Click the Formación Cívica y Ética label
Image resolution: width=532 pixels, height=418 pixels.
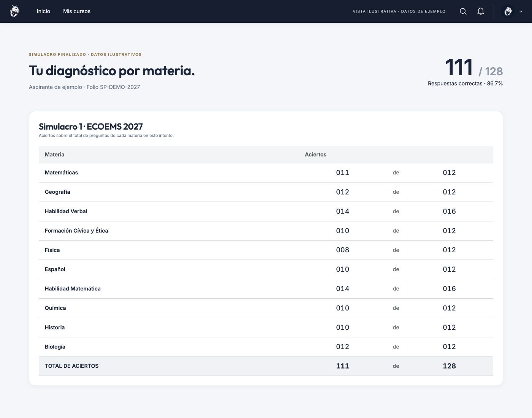[x=76, y=231]
